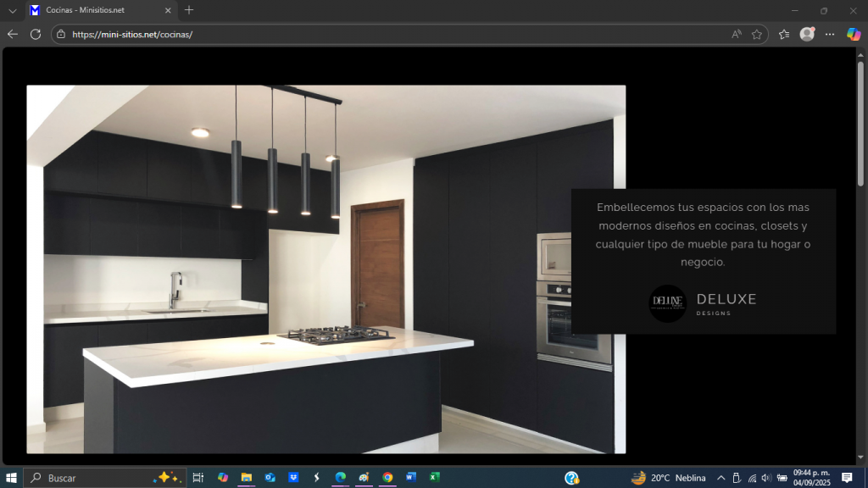Open the Favorites list icon

tap(784, 35)
